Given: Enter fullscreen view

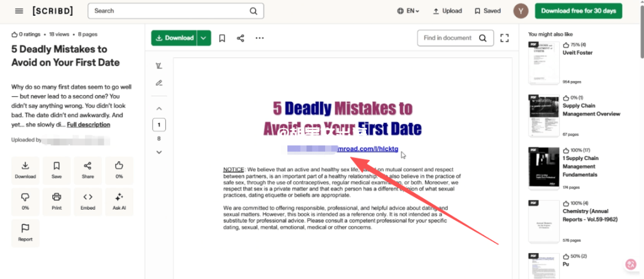Looking at the screenshot, I should [504, 38].
